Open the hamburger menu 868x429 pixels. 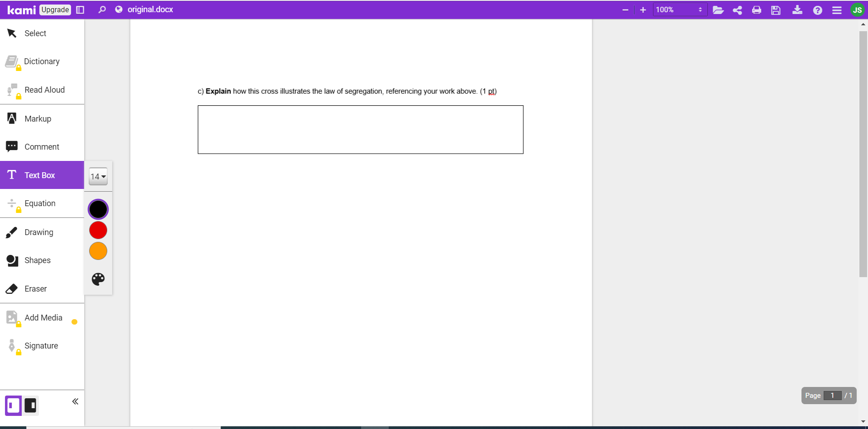pos(837,9)
